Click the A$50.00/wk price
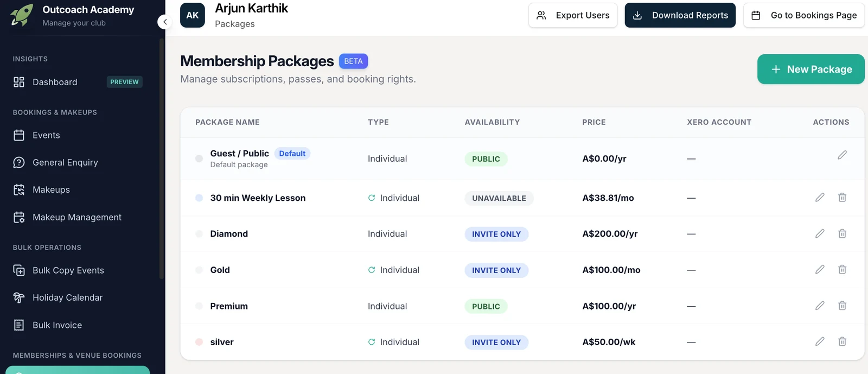 [x=609, y=342]
